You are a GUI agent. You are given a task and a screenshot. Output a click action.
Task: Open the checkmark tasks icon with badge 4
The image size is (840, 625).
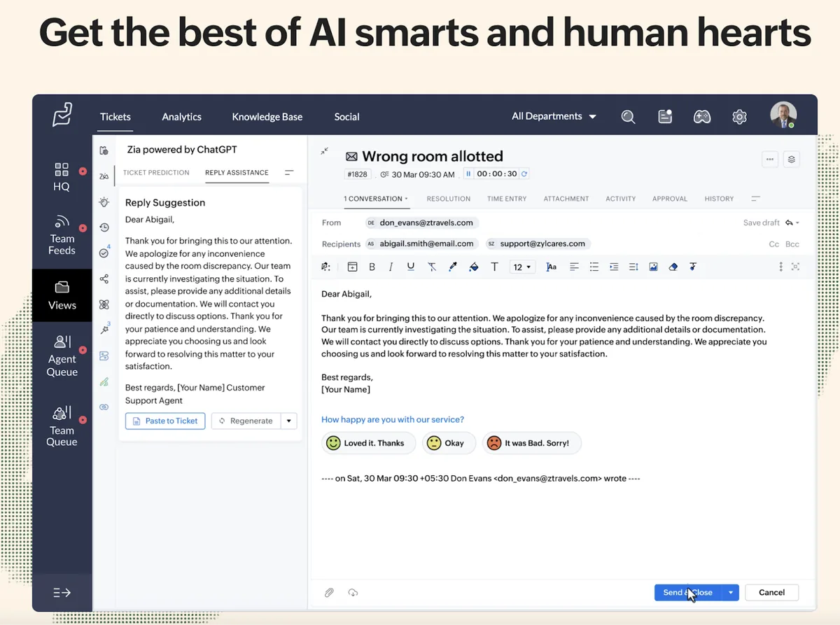[104, 253]
